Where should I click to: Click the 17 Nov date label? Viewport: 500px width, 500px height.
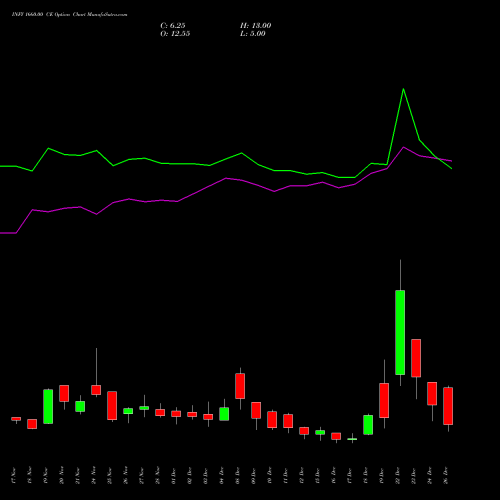tap(14, 475)
